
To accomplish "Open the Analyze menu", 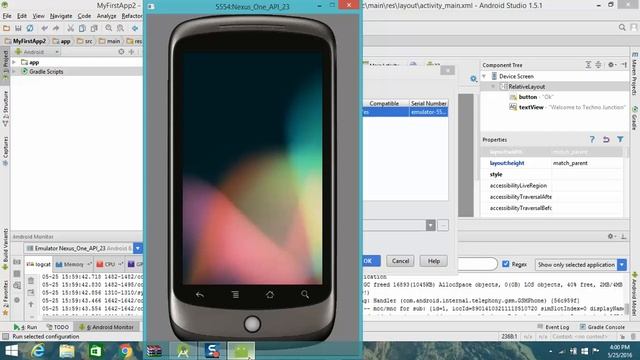I will click(107, 16).
